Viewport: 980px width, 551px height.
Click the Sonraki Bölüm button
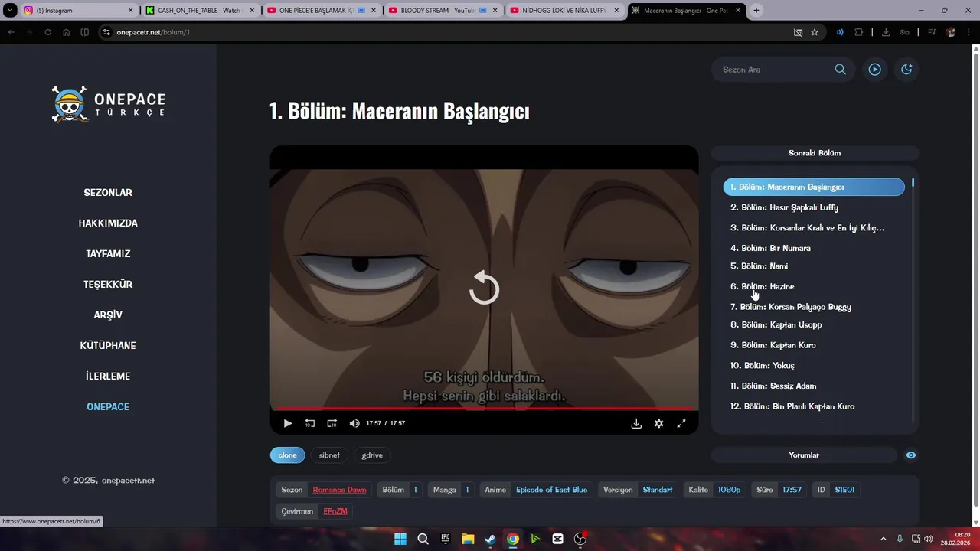(x=815, y=153)
